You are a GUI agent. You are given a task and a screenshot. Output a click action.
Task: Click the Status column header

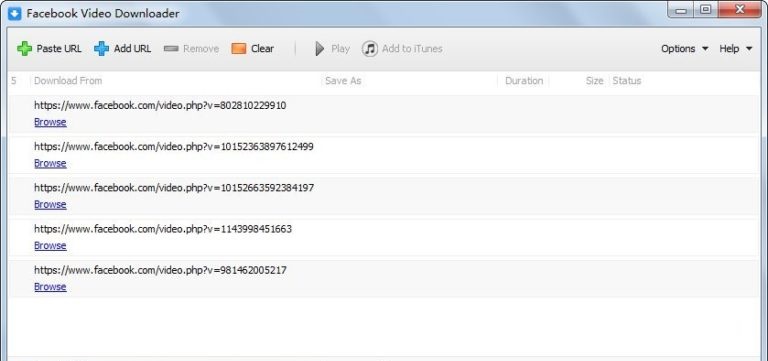click(626, 81)
